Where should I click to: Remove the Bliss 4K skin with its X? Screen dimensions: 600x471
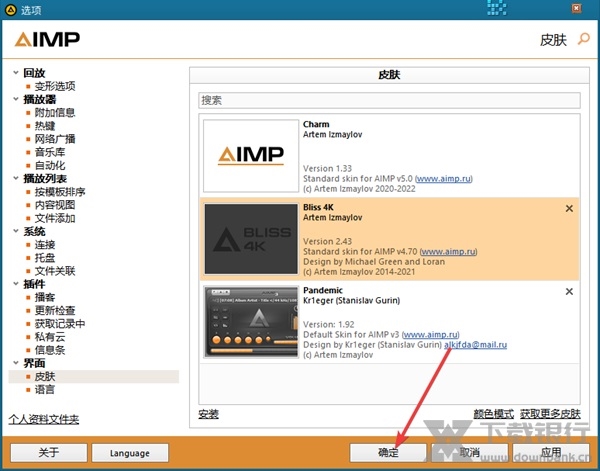coord(569,209)
